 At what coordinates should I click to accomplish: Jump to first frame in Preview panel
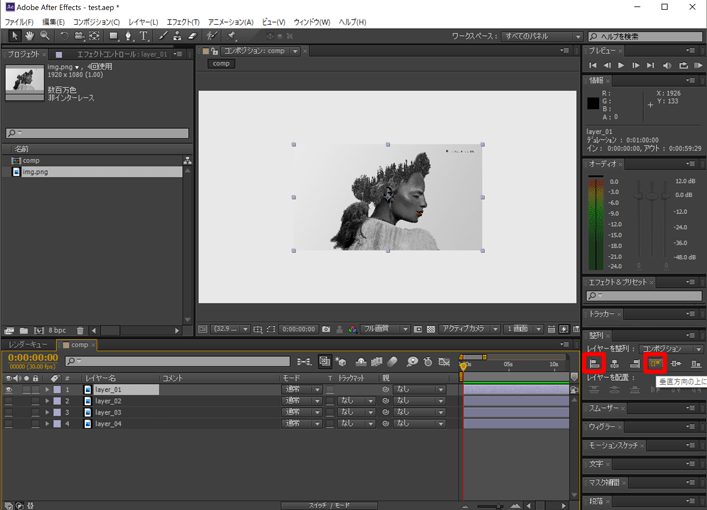coord(593,65)
